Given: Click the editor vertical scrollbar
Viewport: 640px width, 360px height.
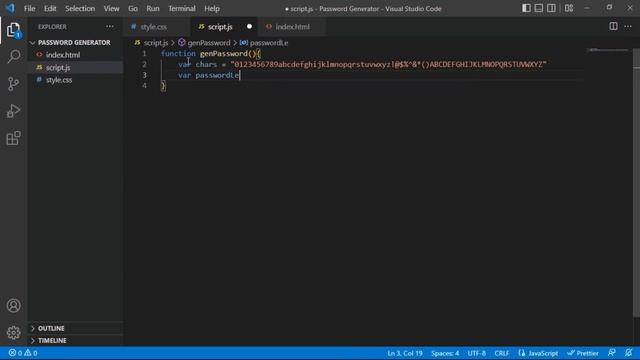Looking at the screenshot, I should pyautogui.click(x=636, y=184).
